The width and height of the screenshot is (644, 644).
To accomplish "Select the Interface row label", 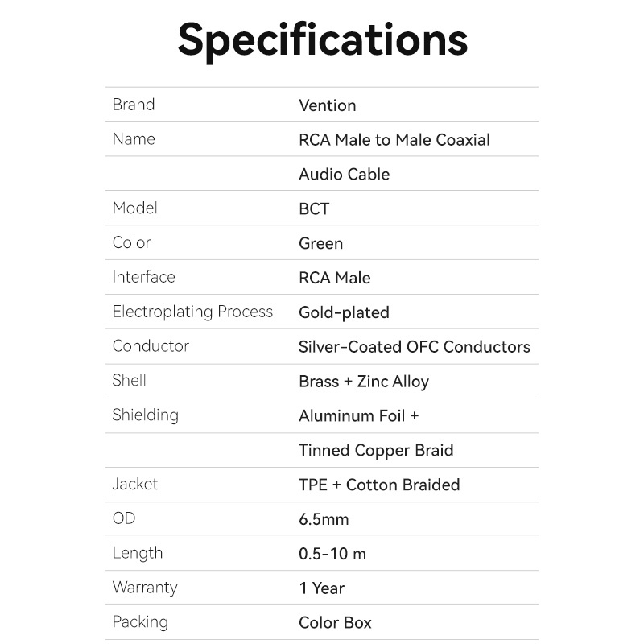I will pyautogui.click(x=143, y=278).
